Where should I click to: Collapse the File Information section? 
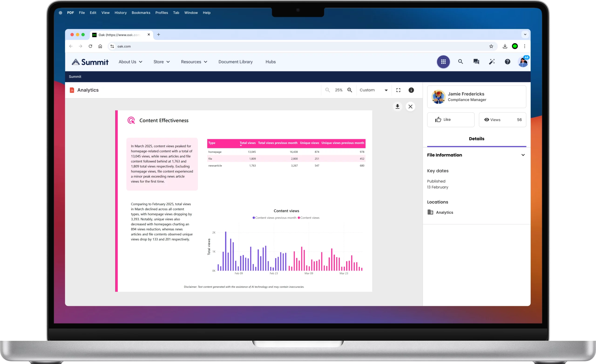(x=523, y=155)
